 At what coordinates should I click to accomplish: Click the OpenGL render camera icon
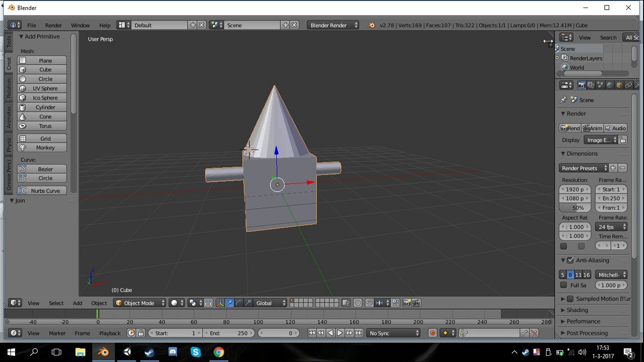coord(407,303)
